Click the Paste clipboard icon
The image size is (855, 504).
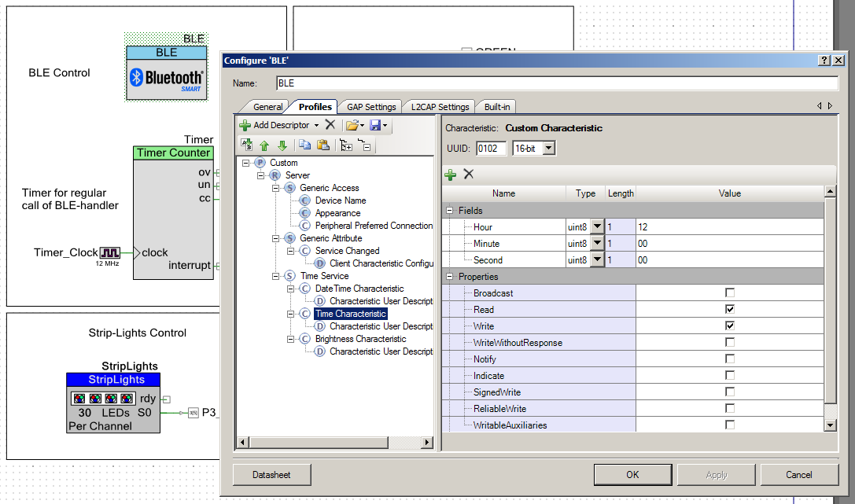click(323, 145)
